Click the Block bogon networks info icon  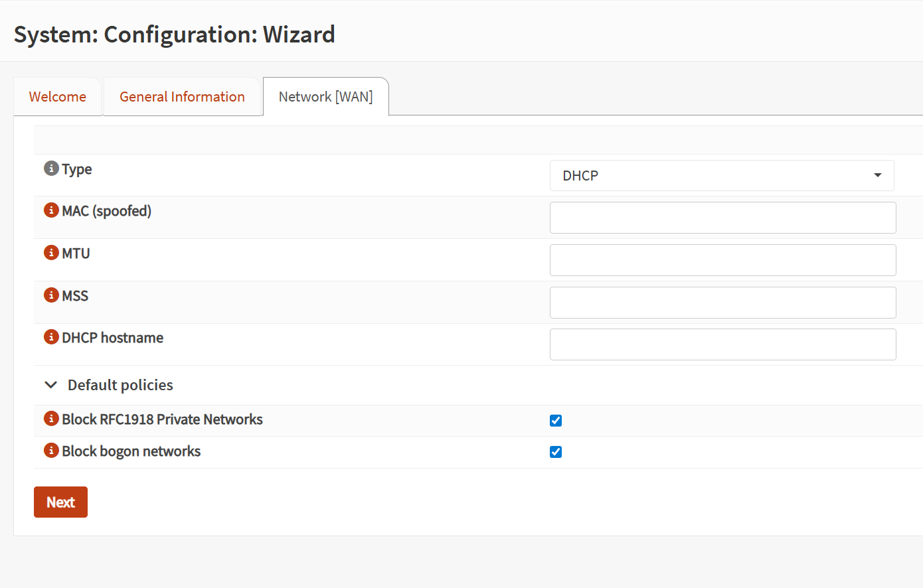pos(51,451)
